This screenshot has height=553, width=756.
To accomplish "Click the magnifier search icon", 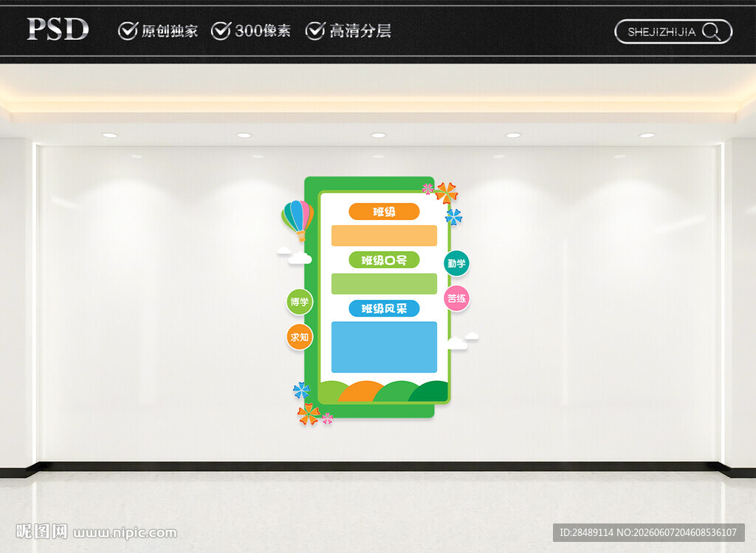I will coord(711,32).
